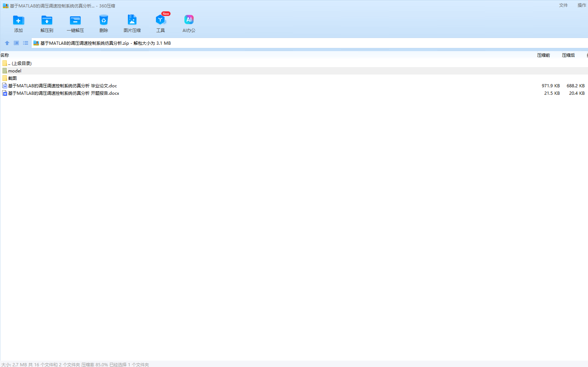Switch to the thumbnail view icon
The image size is (588, 367).
pyautogui.click(x=16, y=43)
